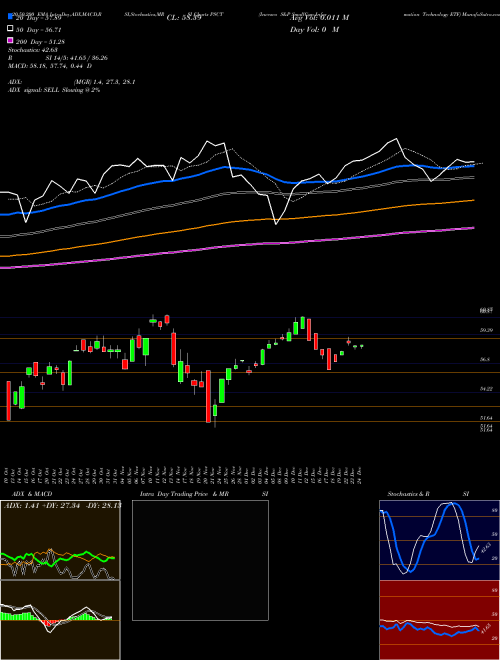Click the 'ADX signal: SELL' line

point(54,90)
